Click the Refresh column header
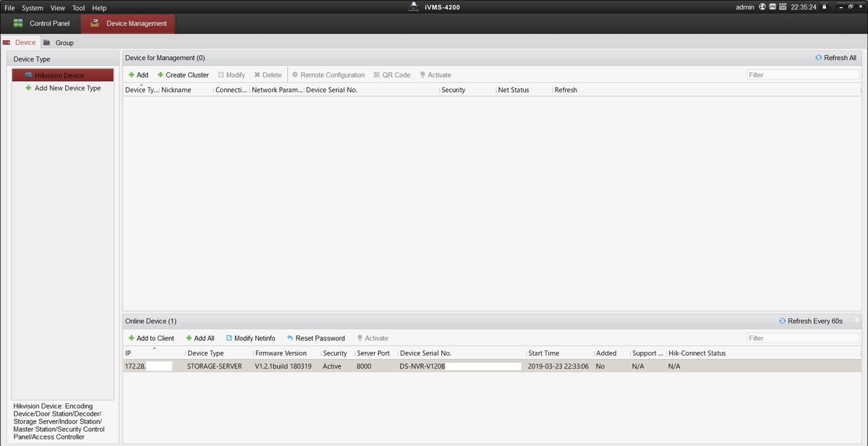This screenshot has width=868, height=446. point(566,90)
